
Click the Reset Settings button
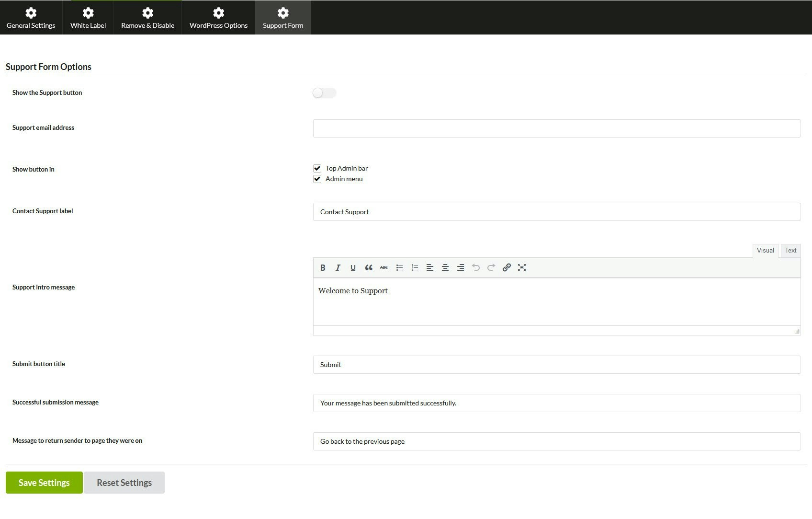124,482
